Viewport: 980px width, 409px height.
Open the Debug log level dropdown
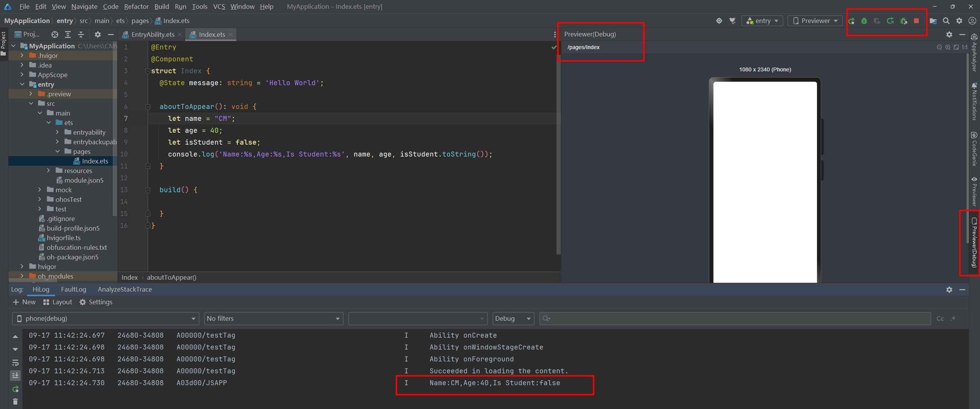pos(513,319)
